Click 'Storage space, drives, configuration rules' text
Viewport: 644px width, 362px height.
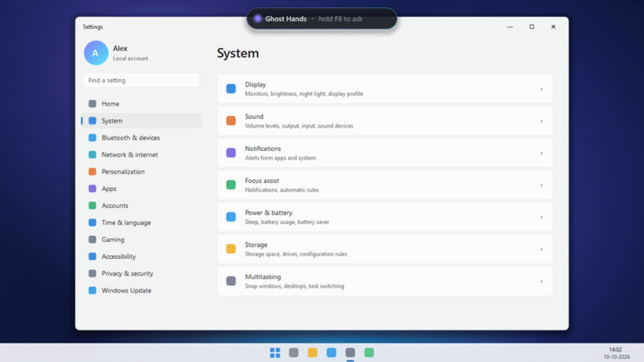pos(296,254)
